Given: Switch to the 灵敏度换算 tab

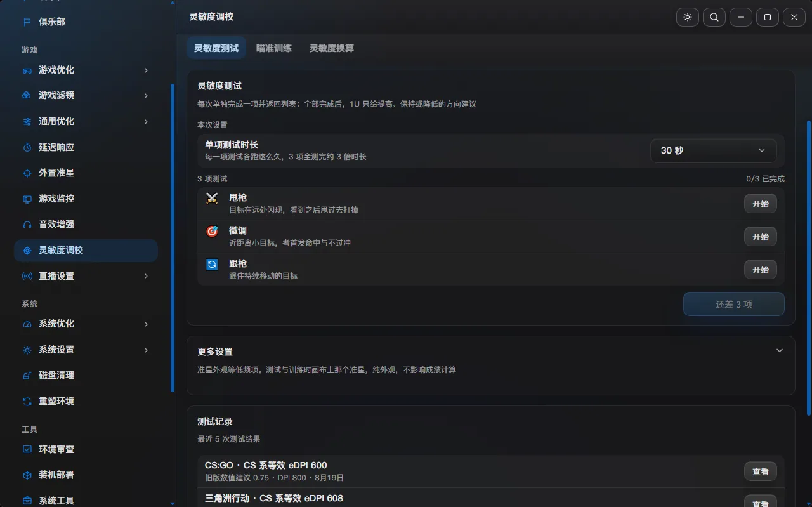Looking at the screenshot, I should click(332, 48).
